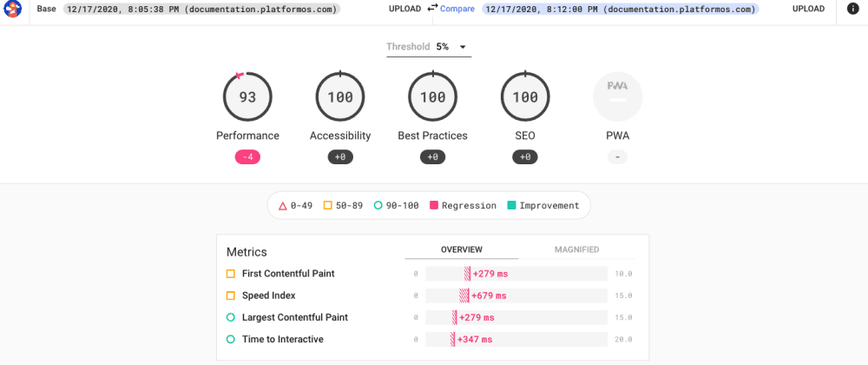This screenshot has width=868, height=365.
Task: Select the Accessibility score gauge
Action: coord(340,97)
